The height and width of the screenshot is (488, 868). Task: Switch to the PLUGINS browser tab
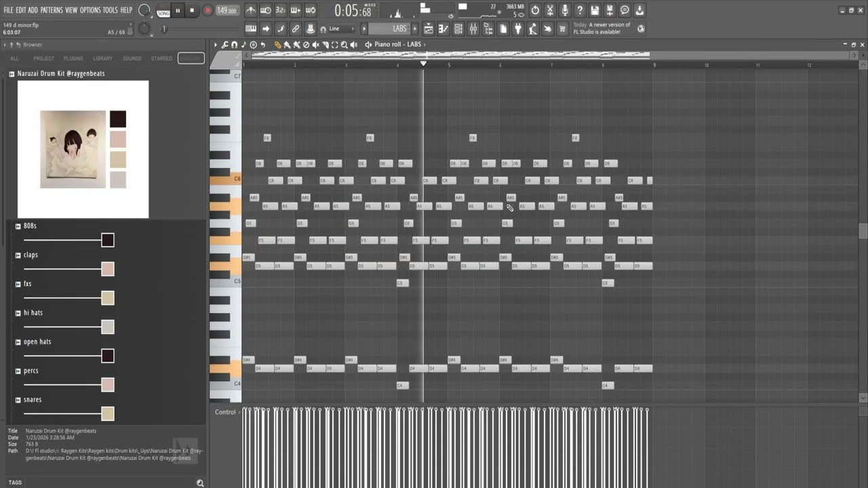[73, 58]
